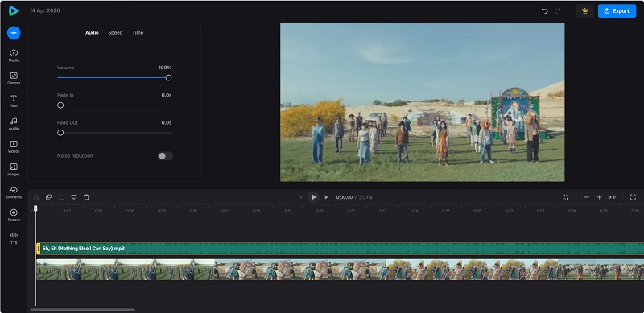The width and height of the screenshot is (644, 313).
Task: Toggle fullscreen preview mode
Action: (633, 197)
